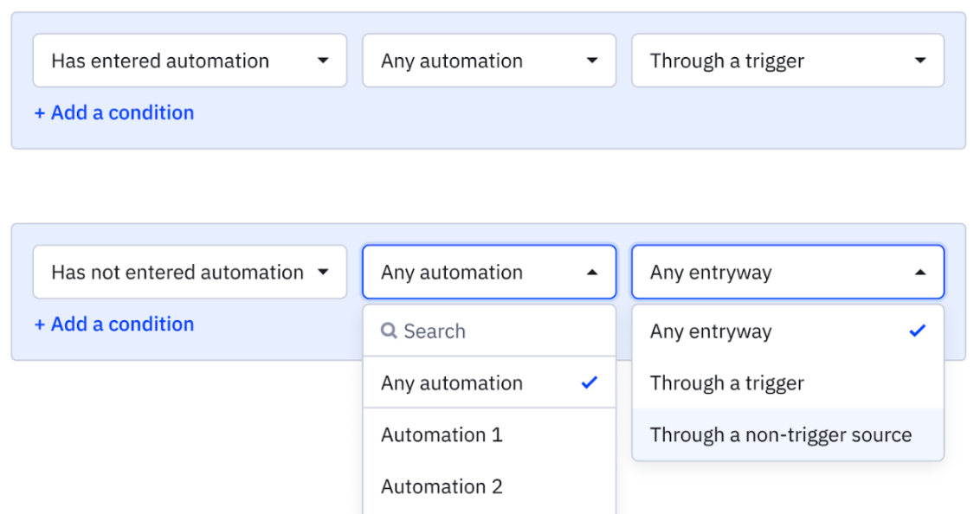Choose the Any entryway list option
This screenshot has width=980, height=514.
(x=788, y=331)
